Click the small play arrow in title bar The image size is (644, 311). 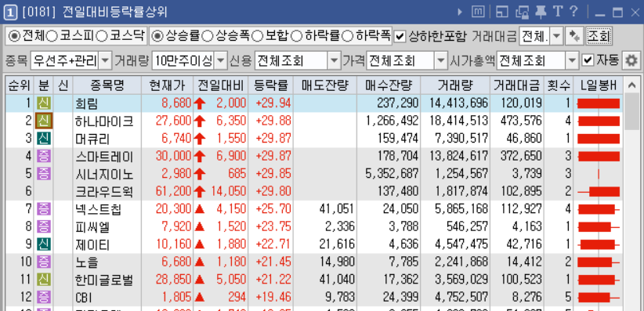pyautogui.click(x=460, y=12)
